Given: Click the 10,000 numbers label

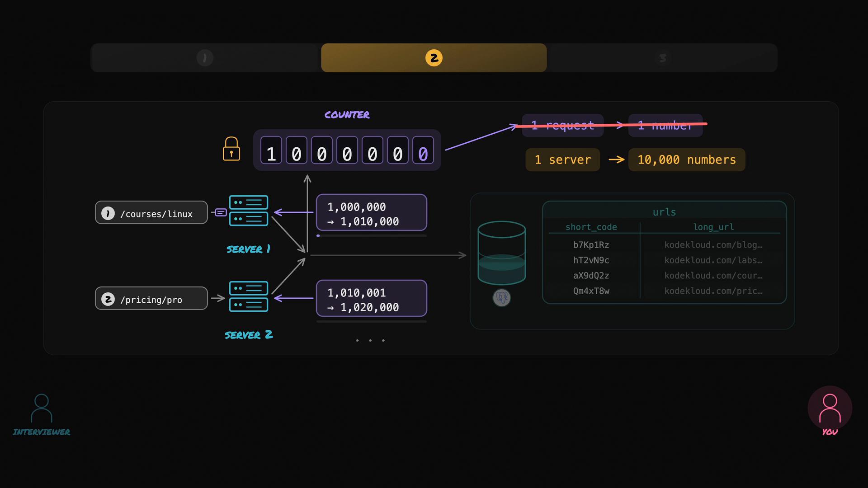Looking at the screenshot, I should click(687, 160).
